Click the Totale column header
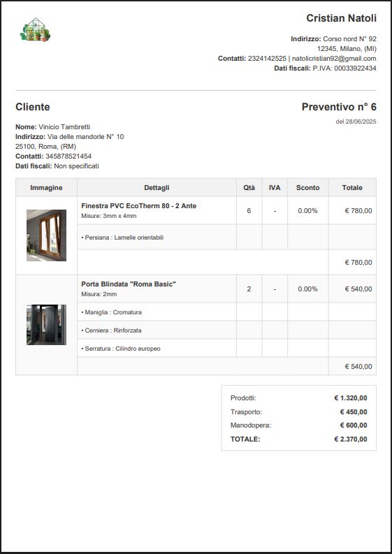 (352, 188)
